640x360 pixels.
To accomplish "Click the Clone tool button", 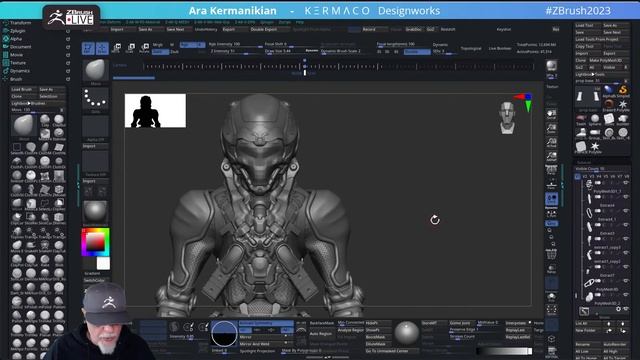I will (581, 60).
